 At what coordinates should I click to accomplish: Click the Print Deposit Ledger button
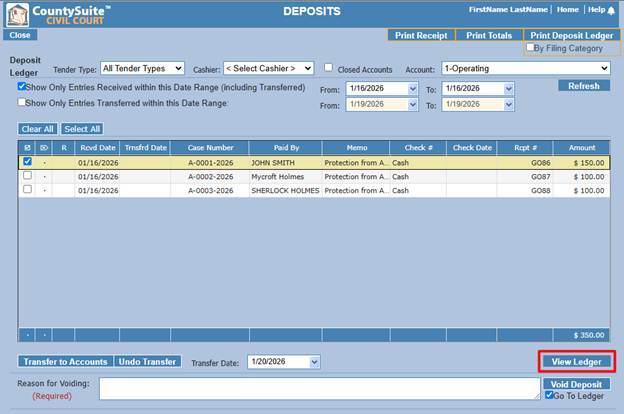tap(571, 35)
